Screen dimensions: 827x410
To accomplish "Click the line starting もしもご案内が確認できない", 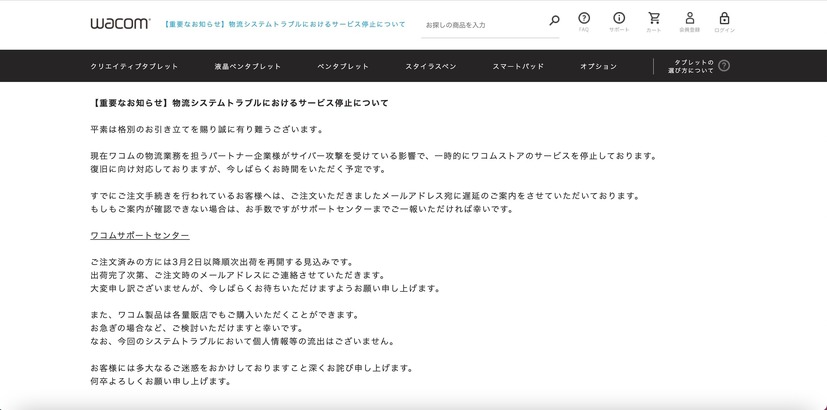I will pyautogui.click(x=302, y=209).
